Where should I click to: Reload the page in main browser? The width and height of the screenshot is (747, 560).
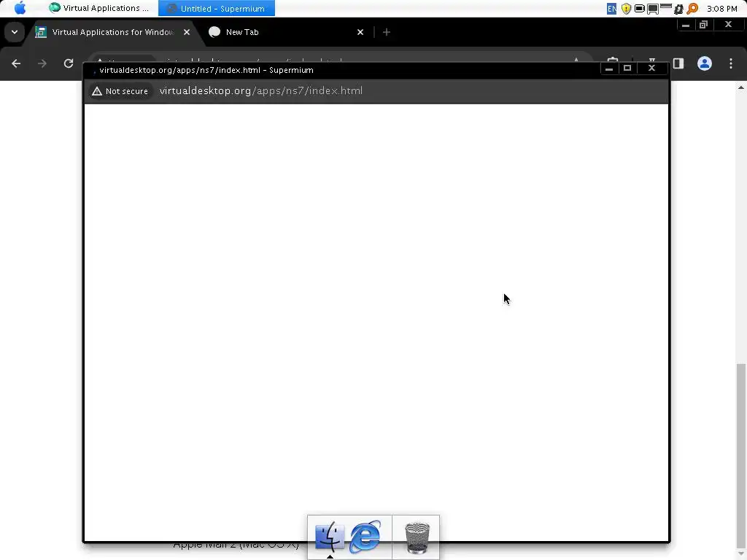coord(69,63)
